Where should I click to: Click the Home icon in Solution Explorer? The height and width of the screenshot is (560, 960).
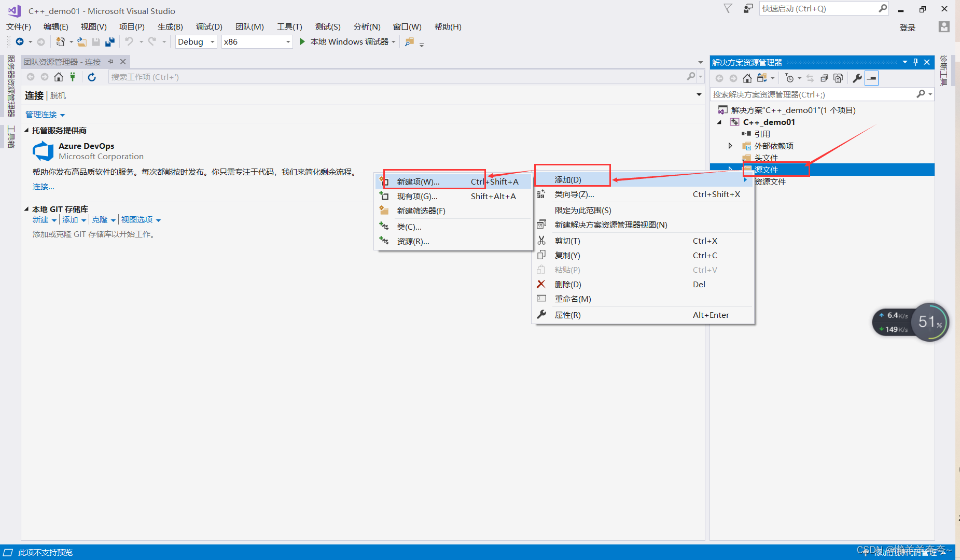pyautogui.click(x=747, y=78)
